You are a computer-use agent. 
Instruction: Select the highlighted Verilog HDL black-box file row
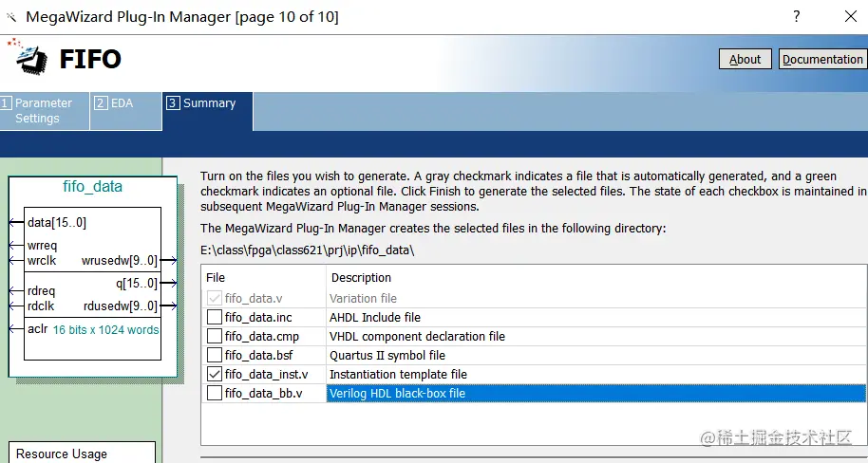tap(595, 394)
